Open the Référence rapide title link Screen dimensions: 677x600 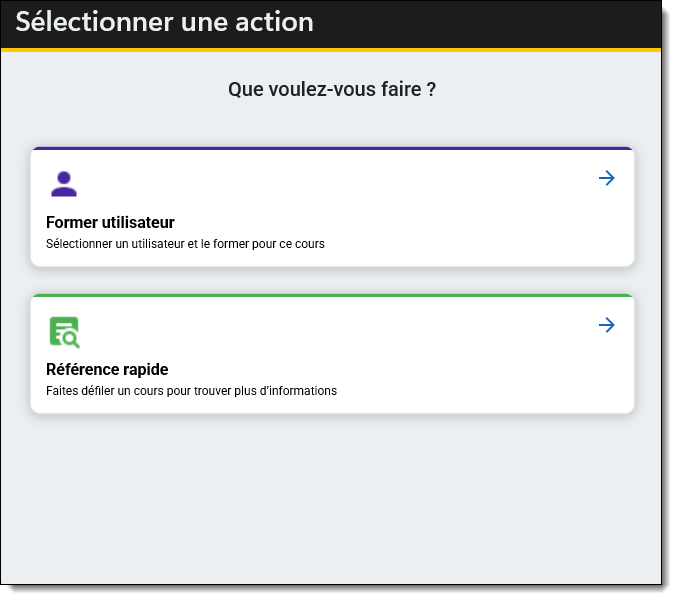point(107,369)
